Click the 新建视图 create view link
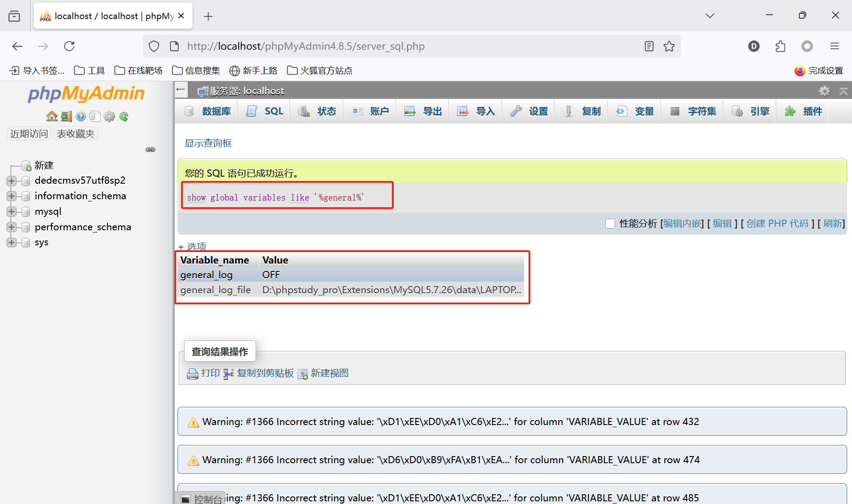852x504 pixels. coord(323,373)
